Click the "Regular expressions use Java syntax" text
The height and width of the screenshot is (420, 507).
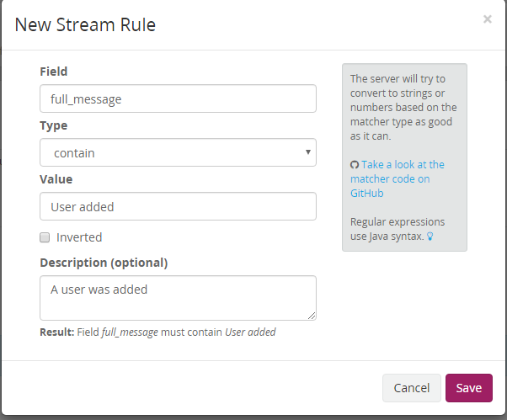click(x=398, y=230)
